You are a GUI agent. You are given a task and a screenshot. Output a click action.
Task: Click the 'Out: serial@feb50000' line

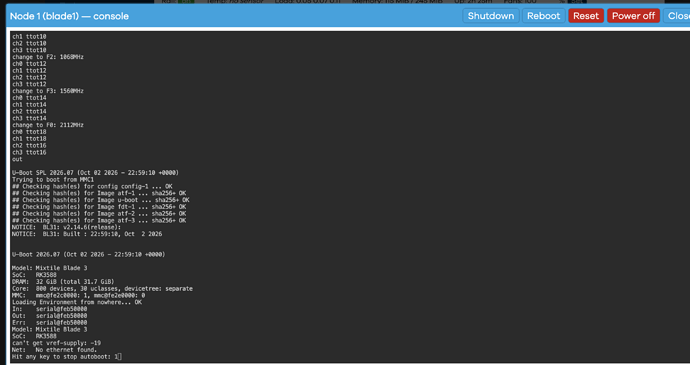(50, 316)
